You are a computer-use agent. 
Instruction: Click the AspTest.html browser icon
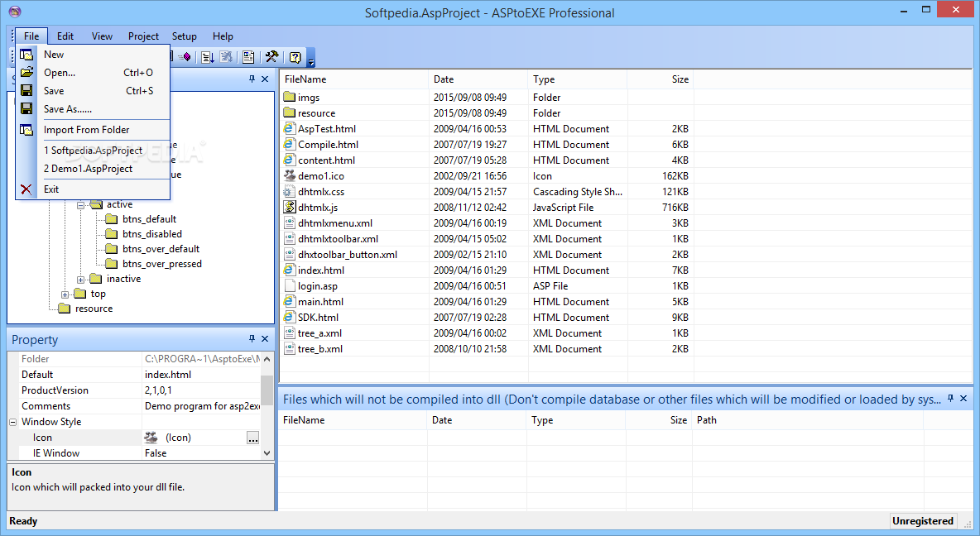[x=290, y=128]
